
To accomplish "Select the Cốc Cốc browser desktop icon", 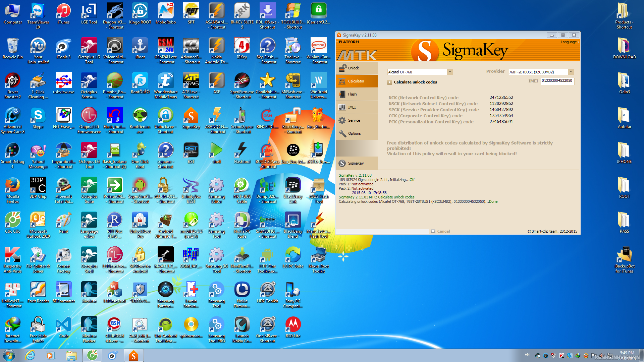I will coord(13,223).
